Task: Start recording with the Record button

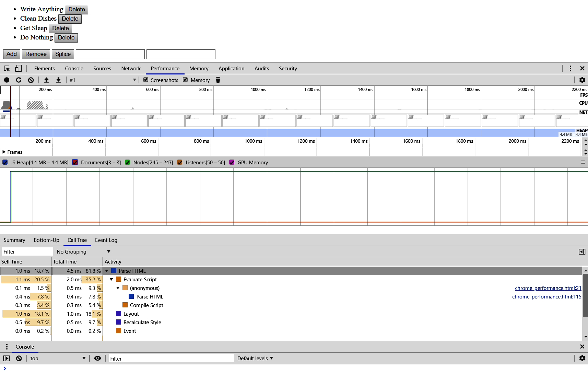Action: [7, 80]
